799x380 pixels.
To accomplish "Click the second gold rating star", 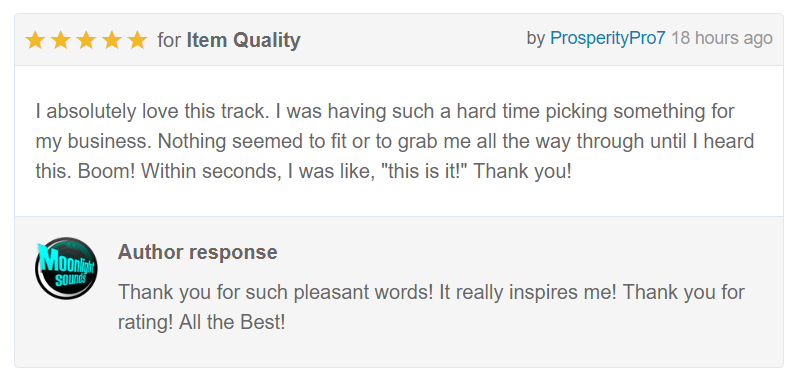I will [x=61, y=40].
